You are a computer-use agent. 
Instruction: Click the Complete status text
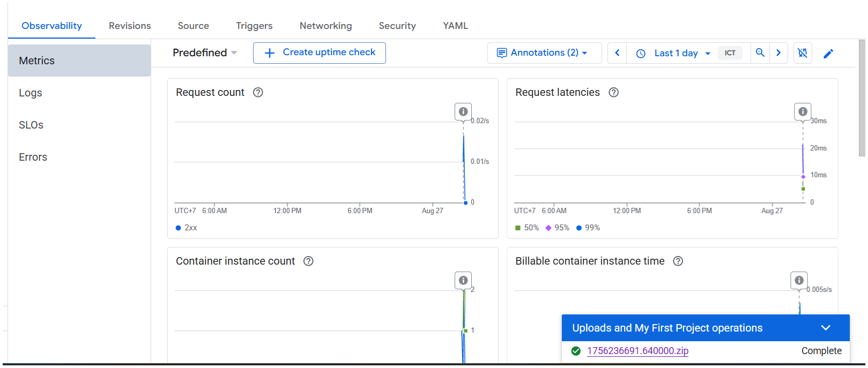(x=821, y=351)
